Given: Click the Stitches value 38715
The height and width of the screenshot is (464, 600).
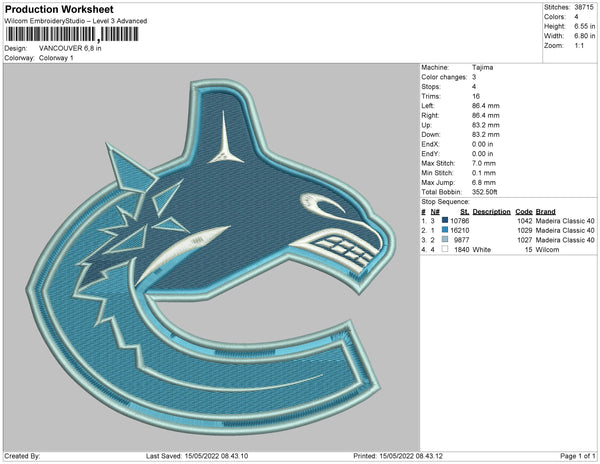Looking at the screenshot, I should coord(584,7).
